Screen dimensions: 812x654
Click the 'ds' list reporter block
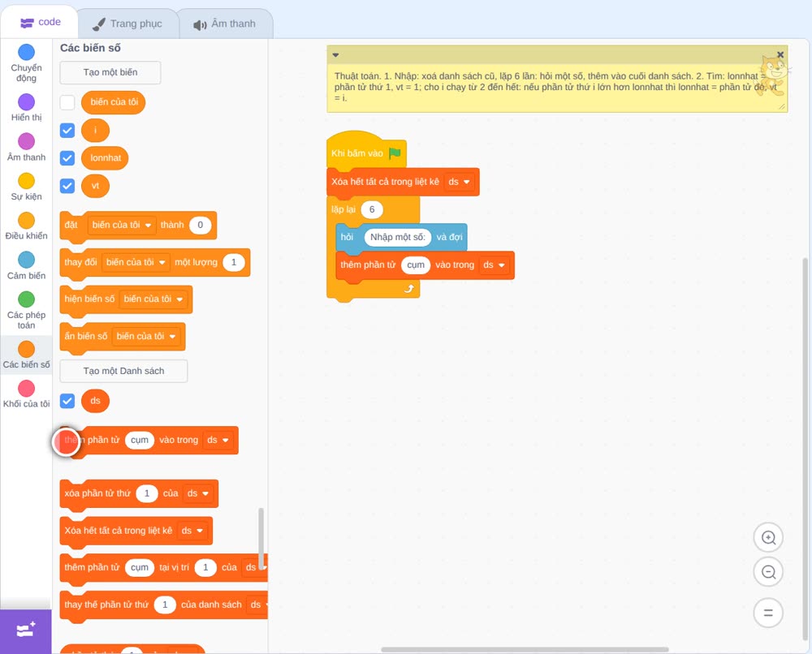pyautogui.click(x=95, y=401)
